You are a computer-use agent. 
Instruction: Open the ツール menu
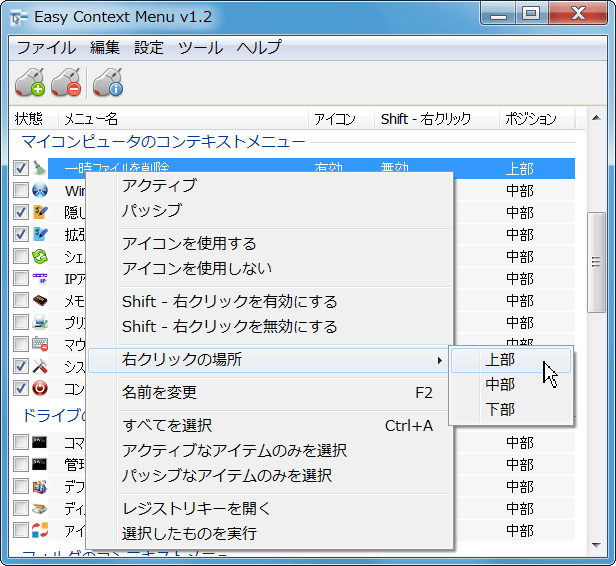[x=201, y=48]
